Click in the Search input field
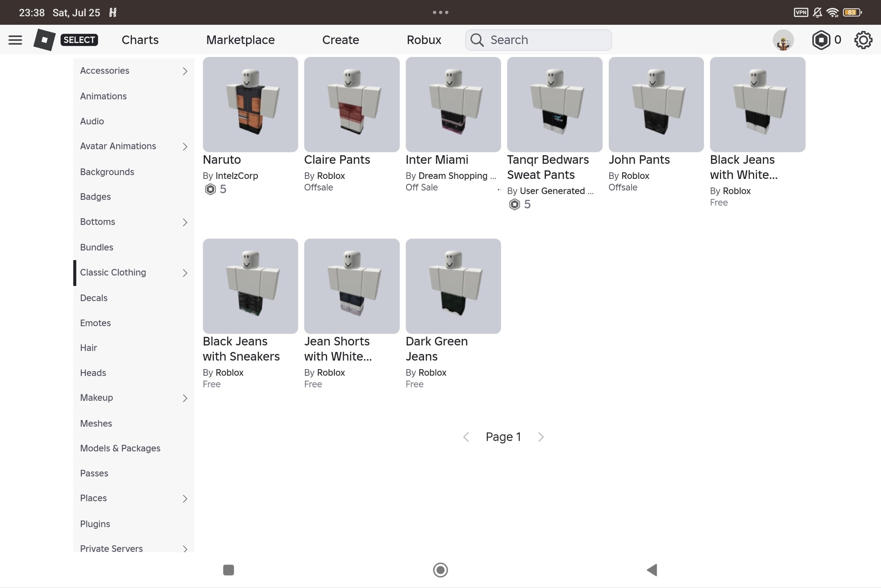 pos(538,40)
